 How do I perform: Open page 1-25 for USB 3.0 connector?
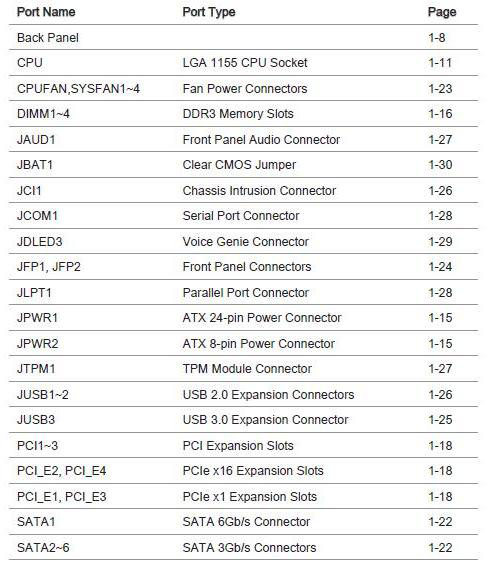click(440, 420)
